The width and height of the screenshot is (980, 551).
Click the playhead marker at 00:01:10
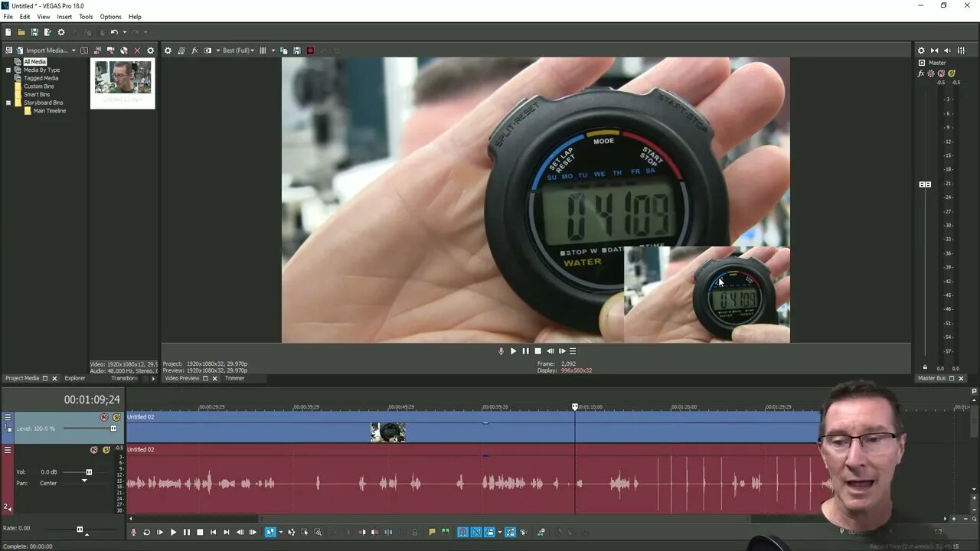(x=575, y=406)
